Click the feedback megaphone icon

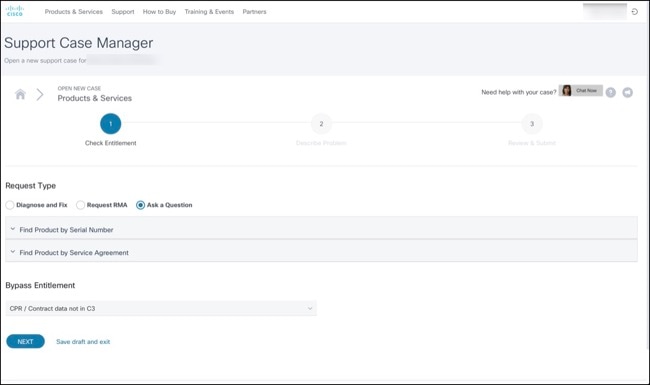628,92
